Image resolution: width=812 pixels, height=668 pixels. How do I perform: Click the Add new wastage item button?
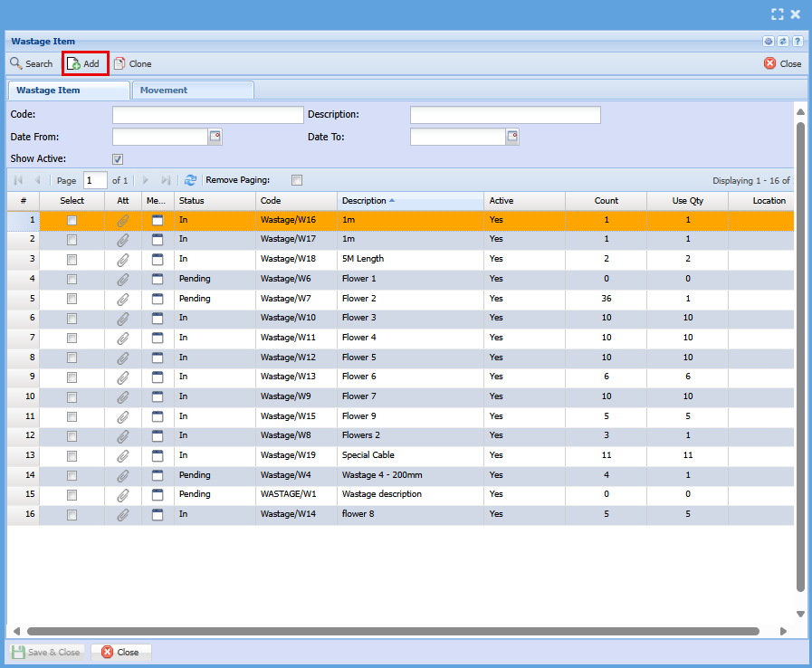tap(84, 63)
